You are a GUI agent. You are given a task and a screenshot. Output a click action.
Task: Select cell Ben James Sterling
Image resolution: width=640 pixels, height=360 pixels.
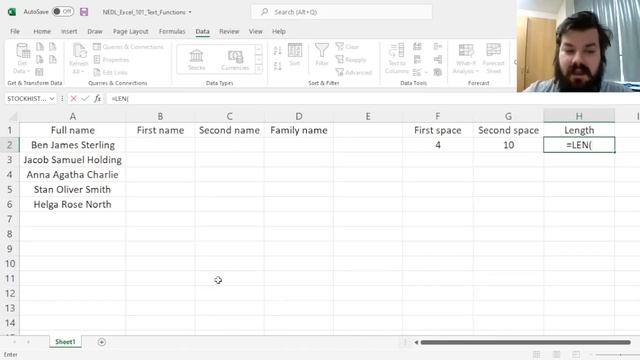73,145
